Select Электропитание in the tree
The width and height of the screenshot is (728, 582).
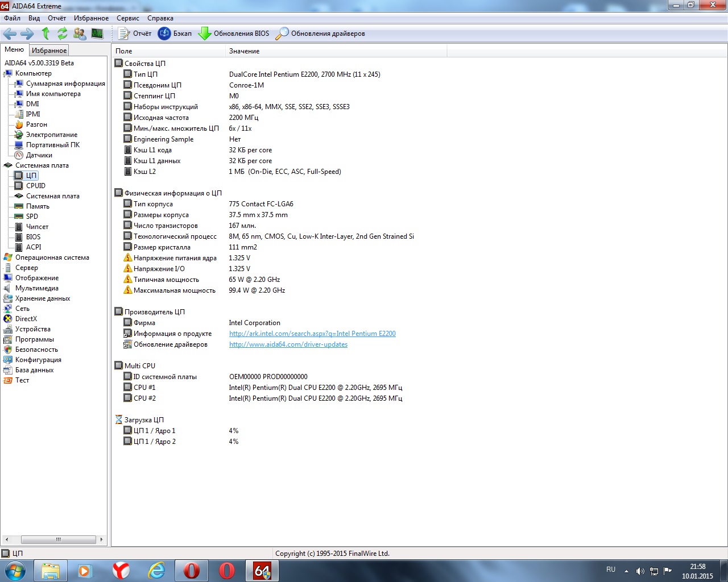point(52,135)
